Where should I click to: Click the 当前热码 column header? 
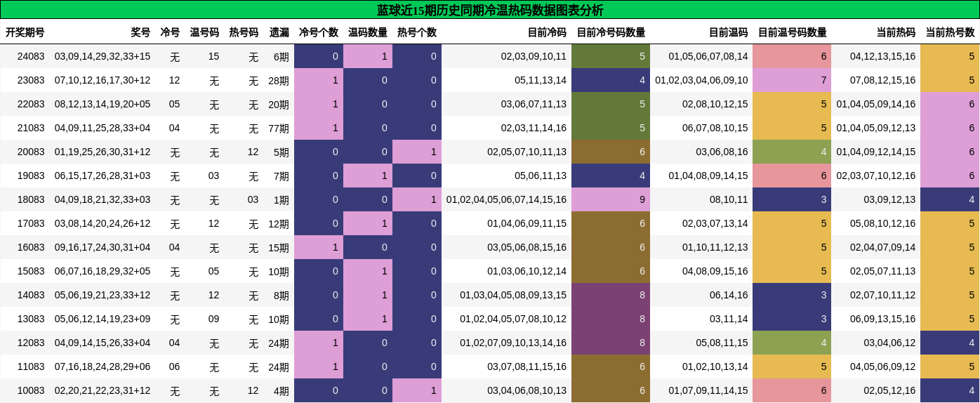[896, 32]
